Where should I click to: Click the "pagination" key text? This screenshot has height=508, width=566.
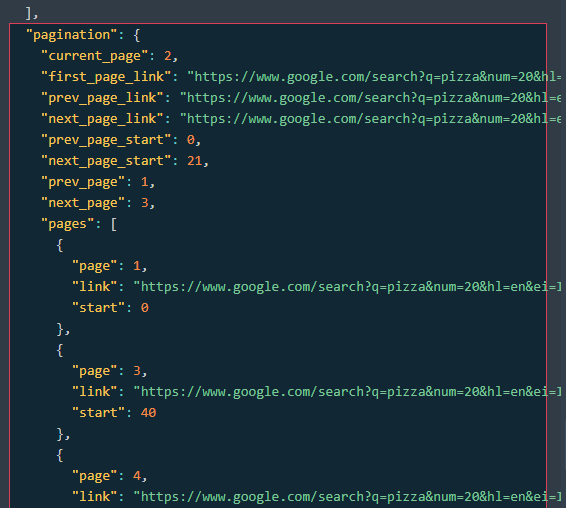click(x=71, y=35)
